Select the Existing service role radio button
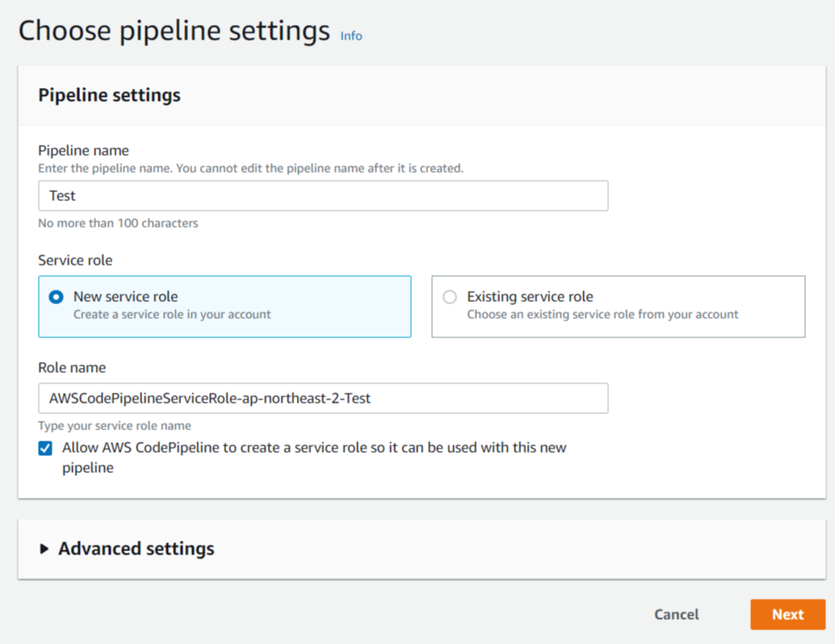 tap(450, 297)
